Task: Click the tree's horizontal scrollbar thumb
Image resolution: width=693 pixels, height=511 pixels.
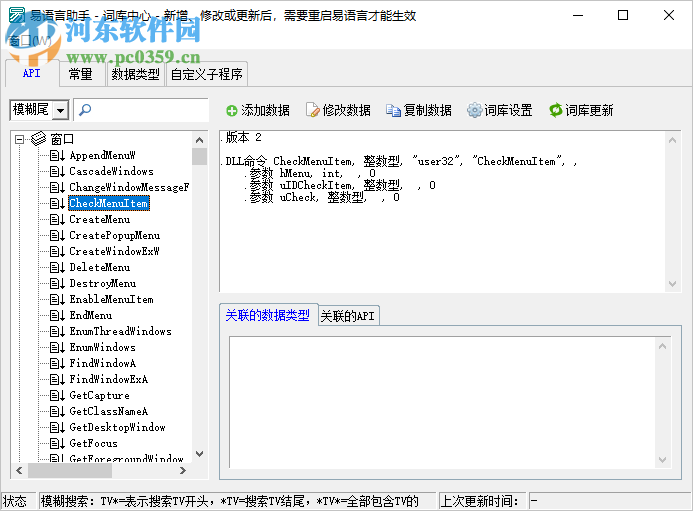Action: click(x=70, y=470)
